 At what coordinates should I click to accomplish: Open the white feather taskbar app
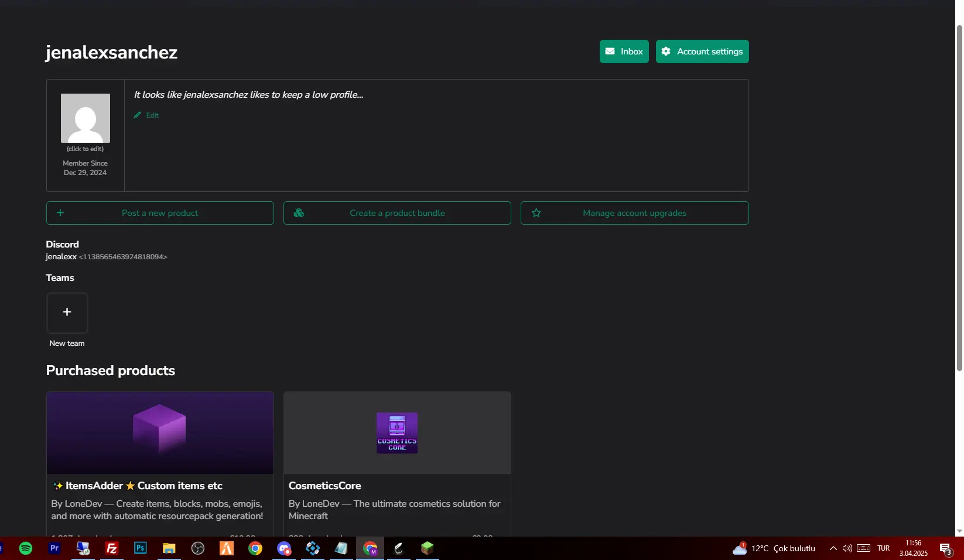(399, 548)
